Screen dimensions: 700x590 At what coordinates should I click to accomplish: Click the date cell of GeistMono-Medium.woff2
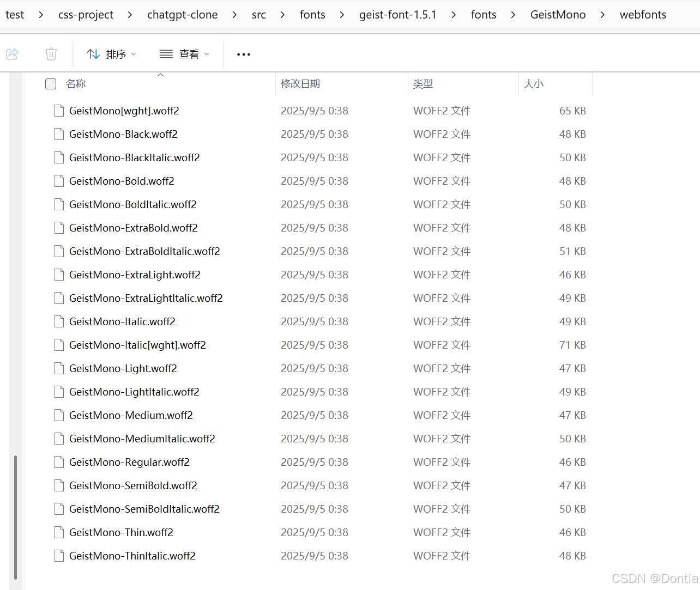tap(315, 415)
